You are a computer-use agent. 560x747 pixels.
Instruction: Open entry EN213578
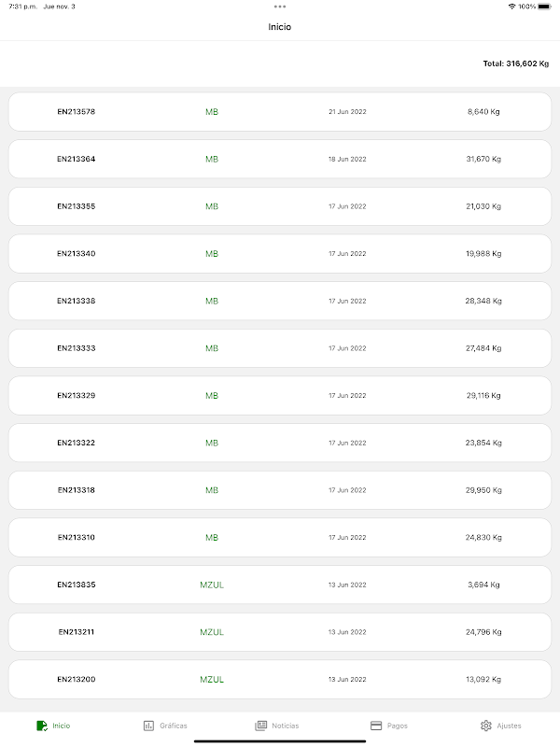pos(280,112)
